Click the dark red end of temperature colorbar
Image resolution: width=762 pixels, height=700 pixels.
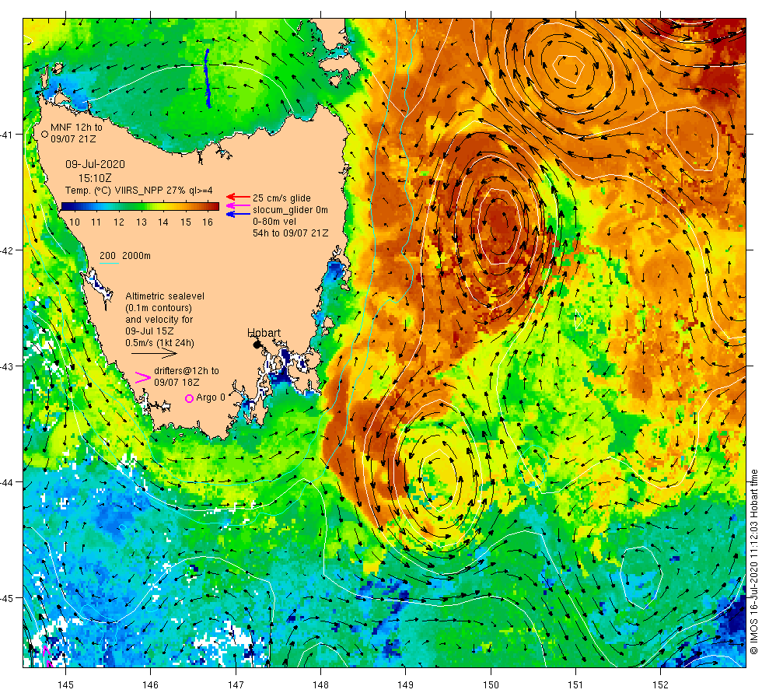point(215,207)
